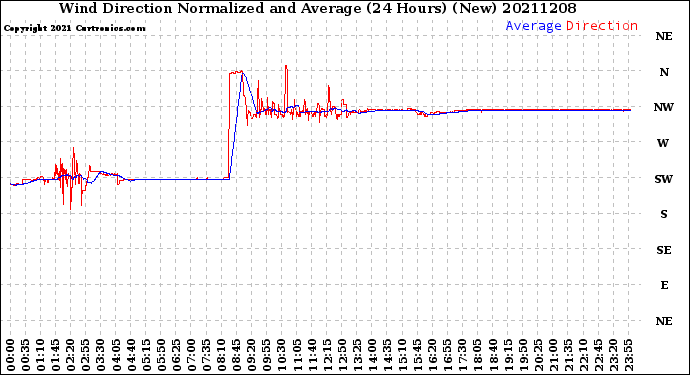The width and height of the screenshot is (690, 375).
Task: Click the '02:55' time axis label
Action: pyautogui.click(x=86, y=355)
